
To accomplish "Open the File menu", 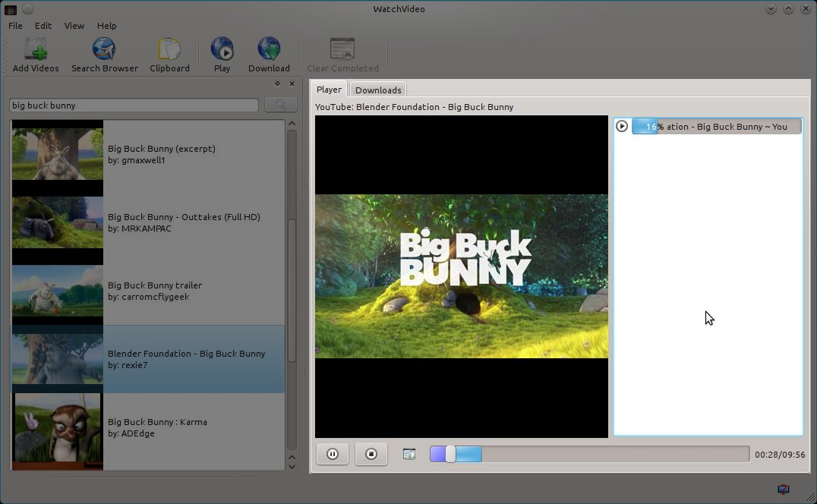I will point(15,26).
